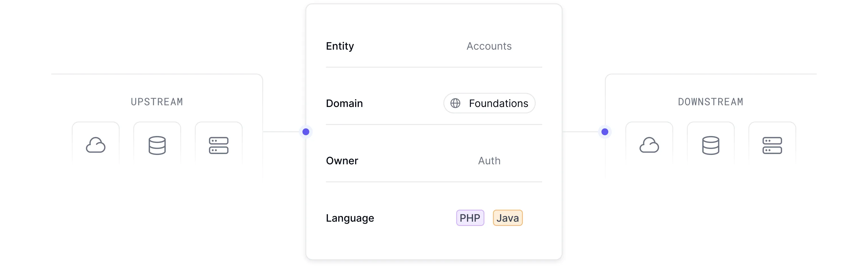Click the database icon under Upstream
This screenshot has width=868, height=267.
click(x=157, y=145)
